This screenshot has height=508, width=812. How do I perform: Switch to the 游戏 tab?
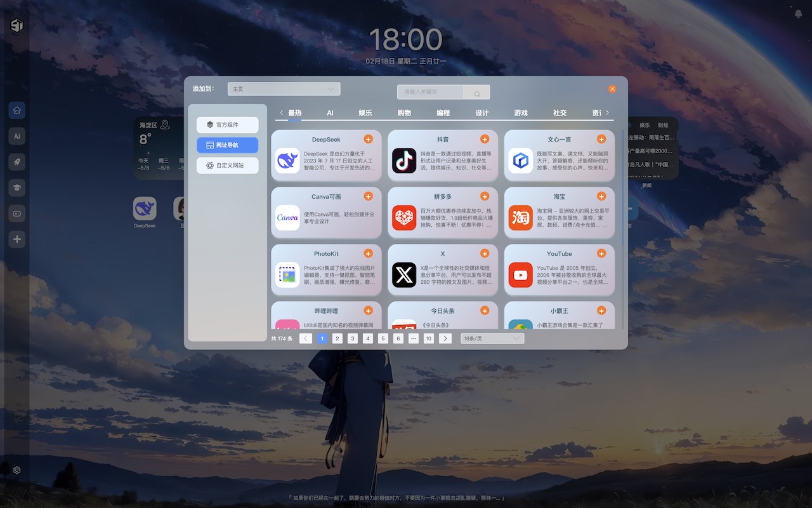point(521,113)
